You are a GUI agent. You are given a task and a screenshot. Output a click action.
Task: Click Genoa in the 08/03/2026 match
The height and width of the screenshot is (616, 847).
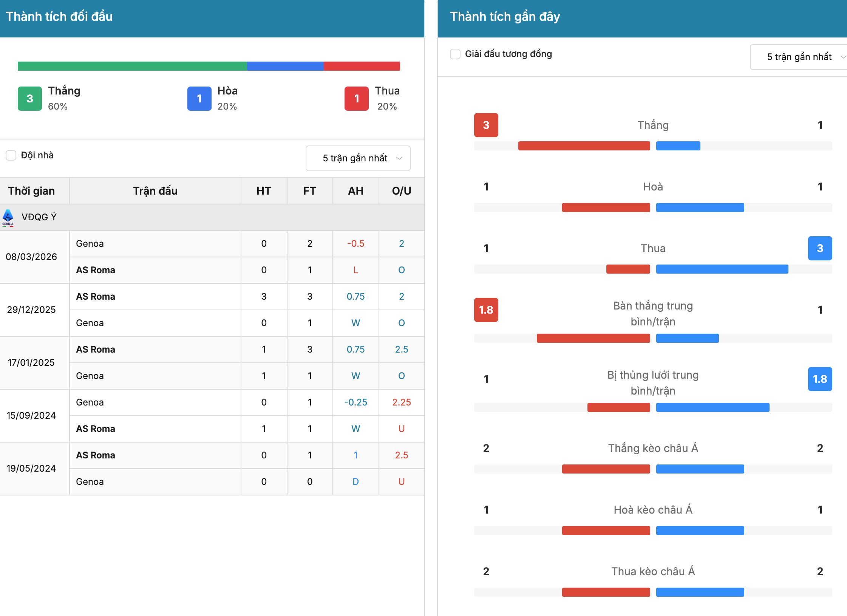pyautogui.click(x=90, y=244)
